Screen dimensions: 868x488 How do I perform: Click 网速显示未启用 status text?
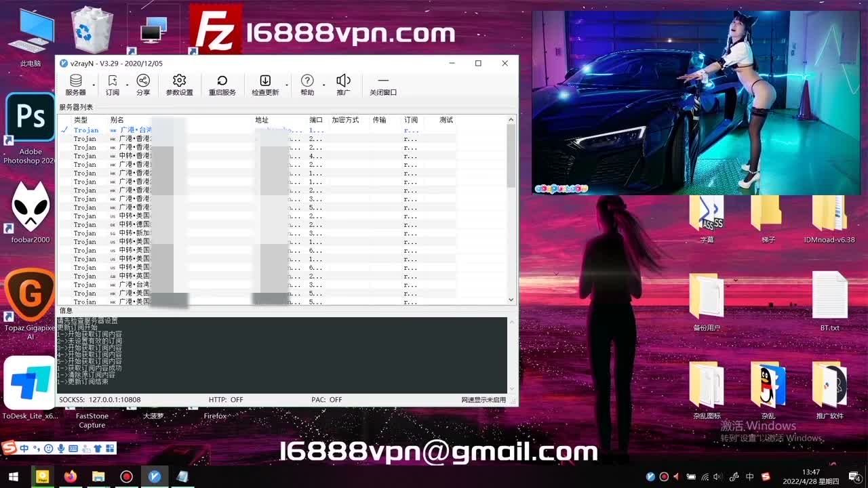point(484,400)
